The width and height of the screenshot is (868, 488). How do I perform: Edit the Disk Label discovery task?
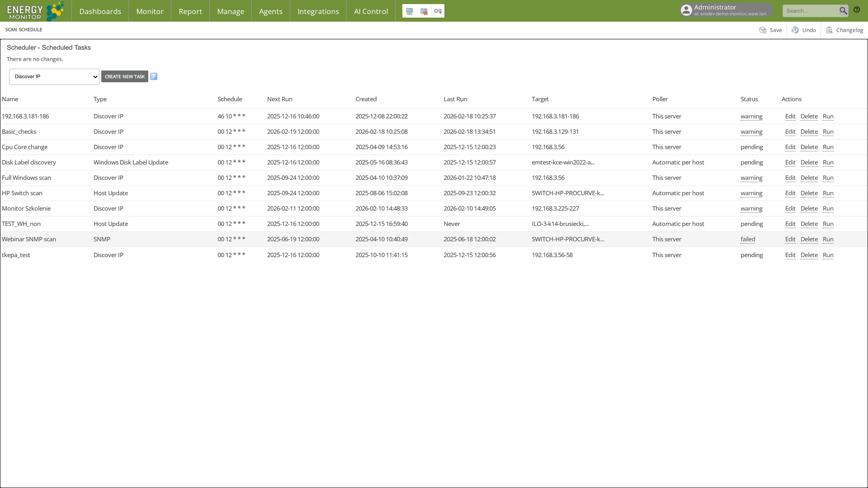[790, 163]
